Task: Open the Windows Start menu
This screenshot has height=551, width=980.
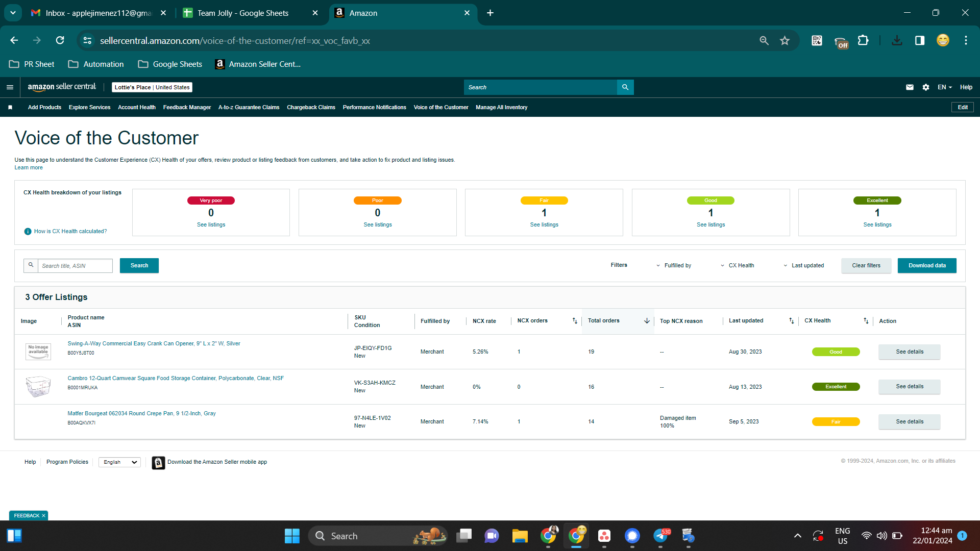Action: coord(292,536)
